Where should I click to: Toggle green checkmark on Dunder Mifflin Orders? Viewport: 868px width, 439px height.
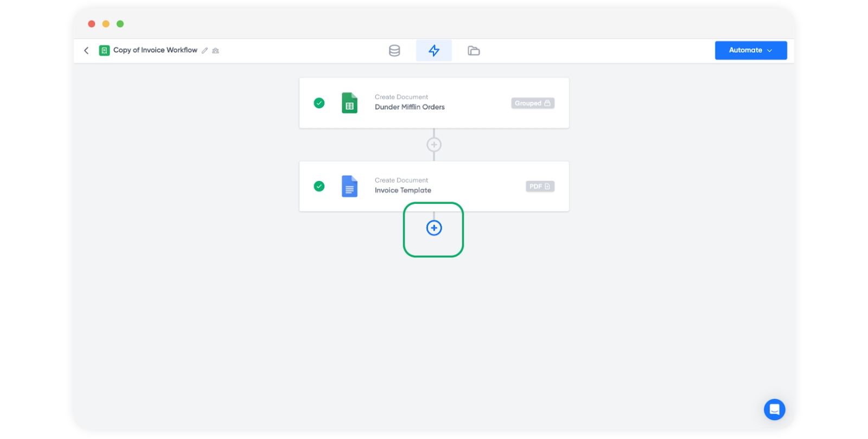[x=319, y=103]
